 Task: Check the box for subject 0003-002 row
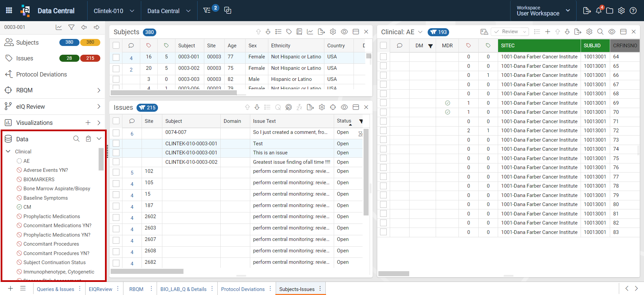click(x=116, y=68)
